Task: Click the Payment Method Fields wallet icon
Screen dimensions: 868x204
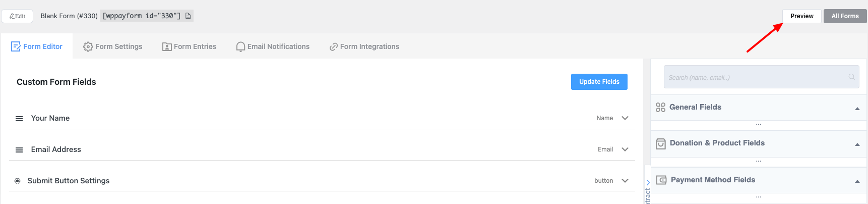Action: point(661,180)
